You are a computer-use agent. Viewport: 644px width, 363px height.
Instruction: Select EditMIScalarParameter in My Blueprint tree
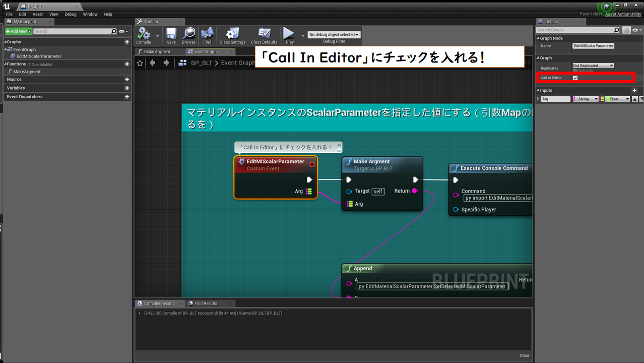point(39,56)
